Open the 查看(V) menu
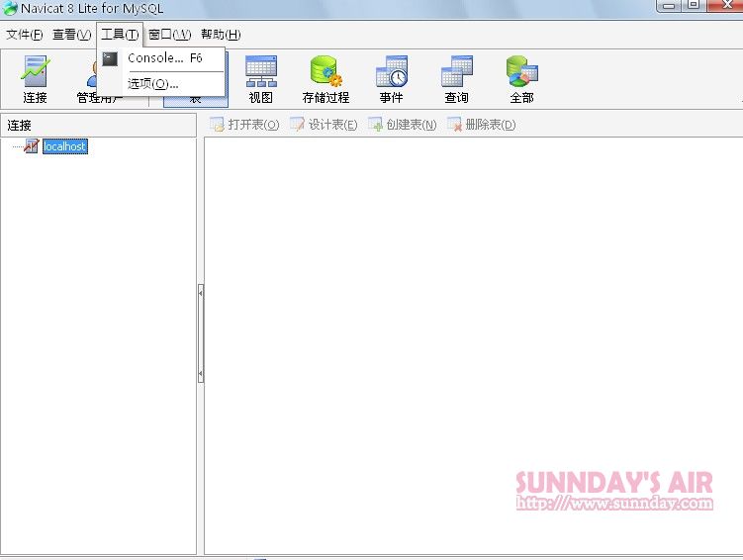The width and height of the screenshot is (743, 560). tap(71, 35)
